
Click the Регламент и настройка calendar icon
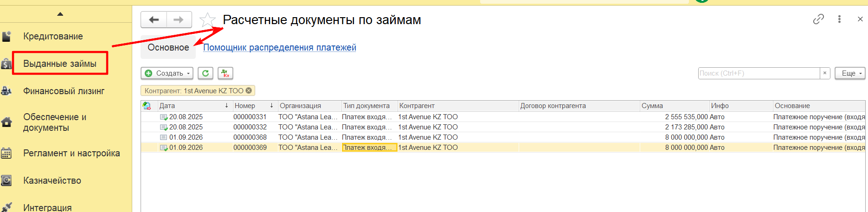pos(6,153)
